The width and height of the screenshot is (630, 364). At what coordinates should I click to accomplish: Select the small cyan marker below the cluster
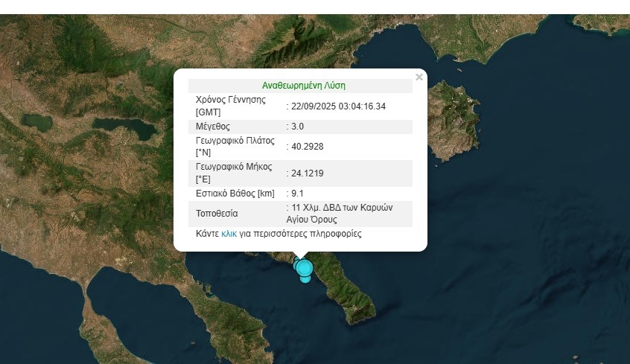(x=305, y=279)
